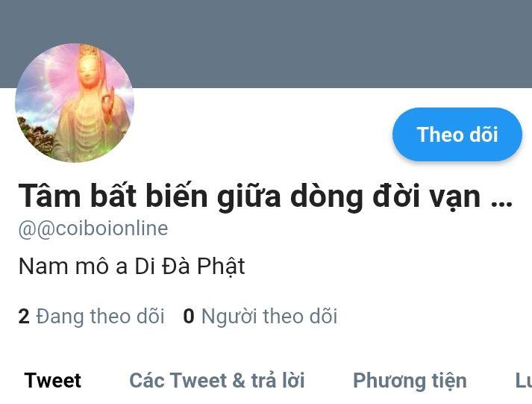The width and height of the screenshot is (532, 404).
Task: Click the @@coiboionline handle
Action: point(93,229)
